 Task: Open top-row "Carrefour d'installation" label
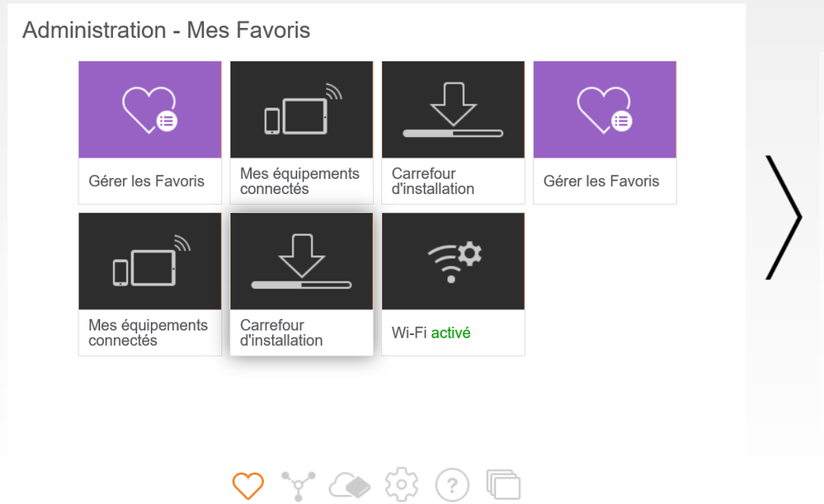(433, 181)
